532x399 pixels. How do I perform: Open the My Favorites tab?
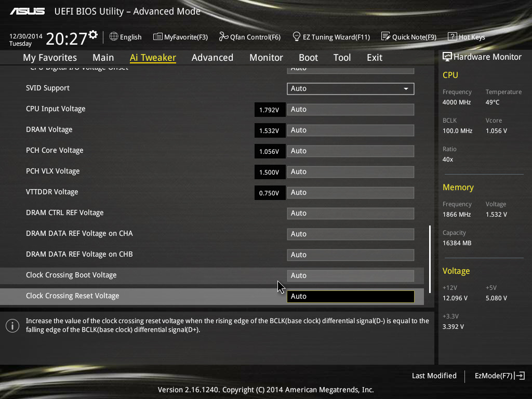[50, 58]
